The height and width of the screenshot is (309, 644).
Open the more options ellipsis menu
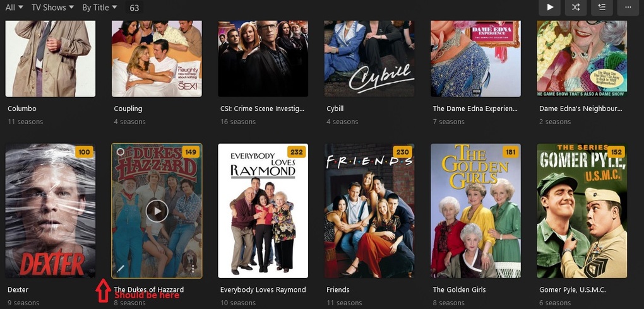click(x=628, y=8)
